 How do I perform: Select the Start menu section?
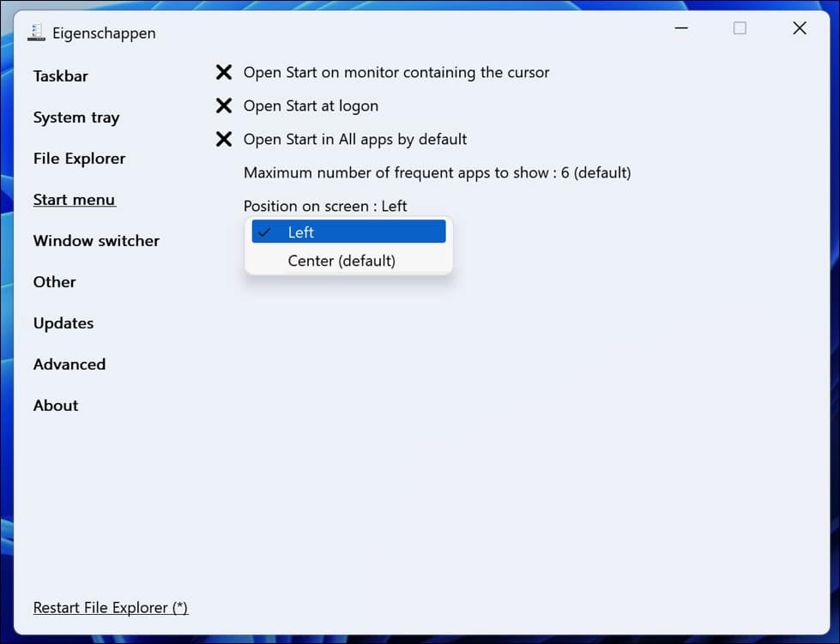pos(74,199)
